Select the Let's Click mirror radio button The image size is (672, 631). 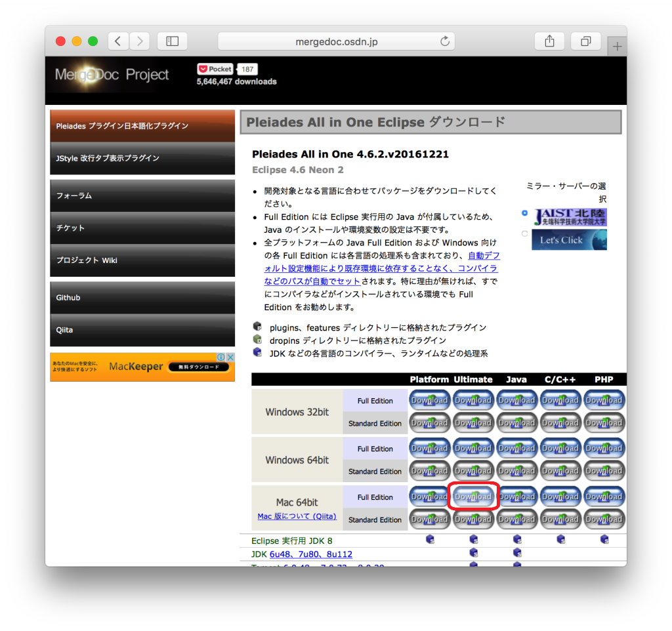524,234
